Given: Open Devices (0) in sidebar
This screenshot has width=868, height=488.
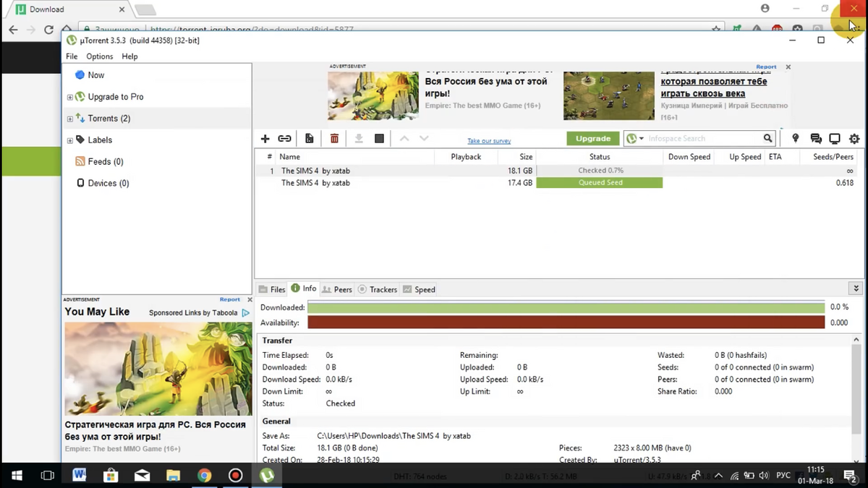Looking at the screenshot, I should coord(109,184).
